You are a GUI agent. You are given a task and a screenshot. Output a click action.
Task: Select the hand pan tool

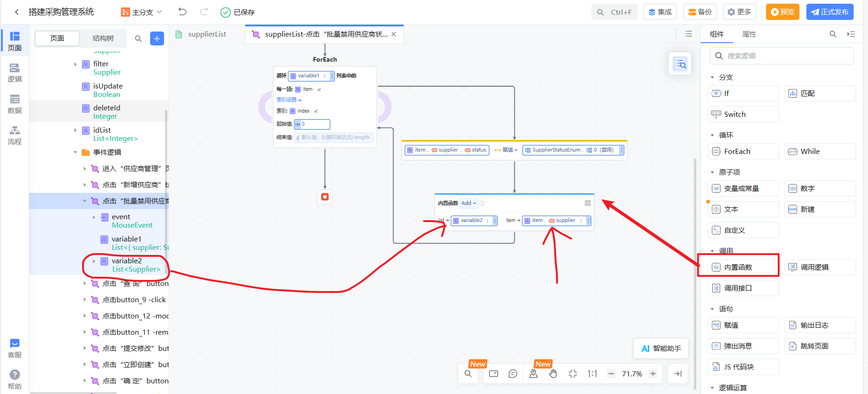553,374
